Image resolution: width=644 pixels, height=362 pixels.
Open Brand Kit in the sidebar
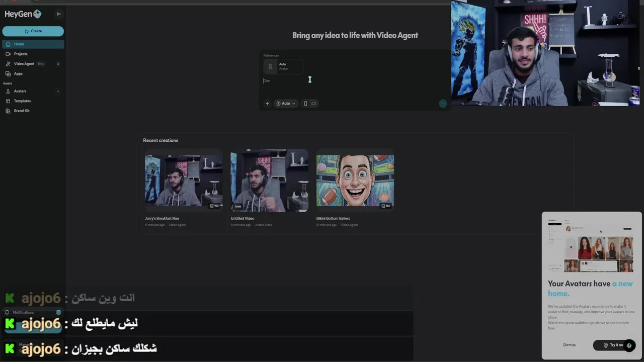(x=33, y=111)
